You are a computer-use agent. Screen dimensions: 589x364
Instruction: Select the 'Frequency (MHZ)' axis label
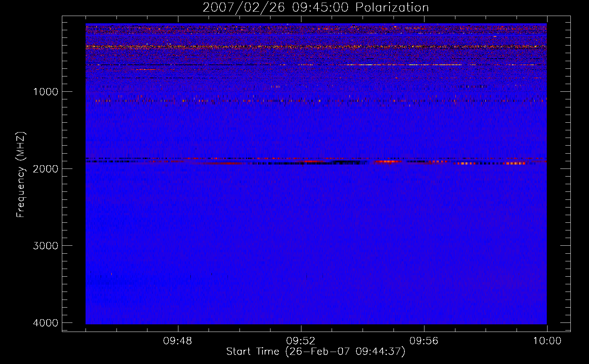[21, 175]
